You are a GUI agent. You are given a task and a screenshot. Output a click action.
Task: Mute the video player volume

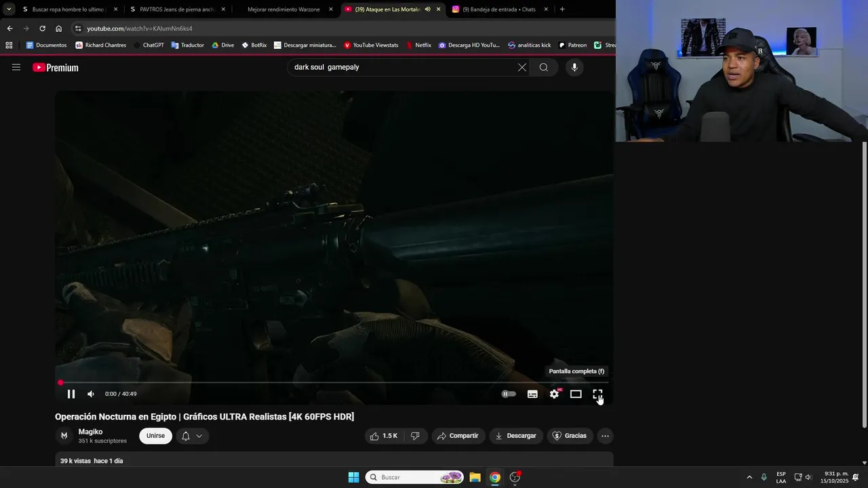(91, 394)
